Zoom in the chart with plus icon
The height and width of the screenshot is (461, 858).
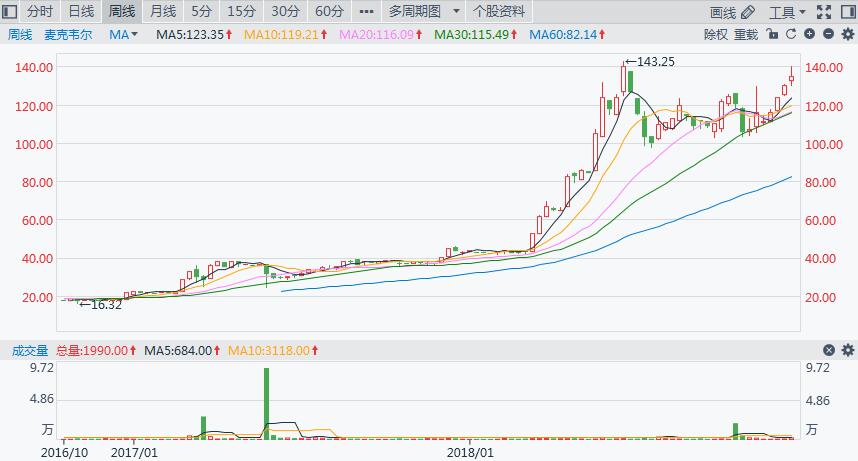click(x=809, y=34)
